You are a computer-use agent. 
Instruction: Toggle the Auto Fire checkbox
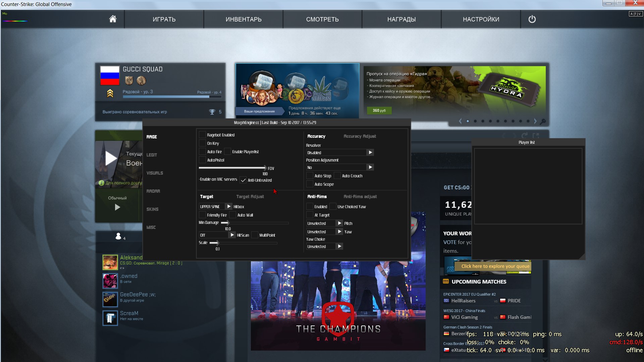pyautogui.click(x=202, y=152)
